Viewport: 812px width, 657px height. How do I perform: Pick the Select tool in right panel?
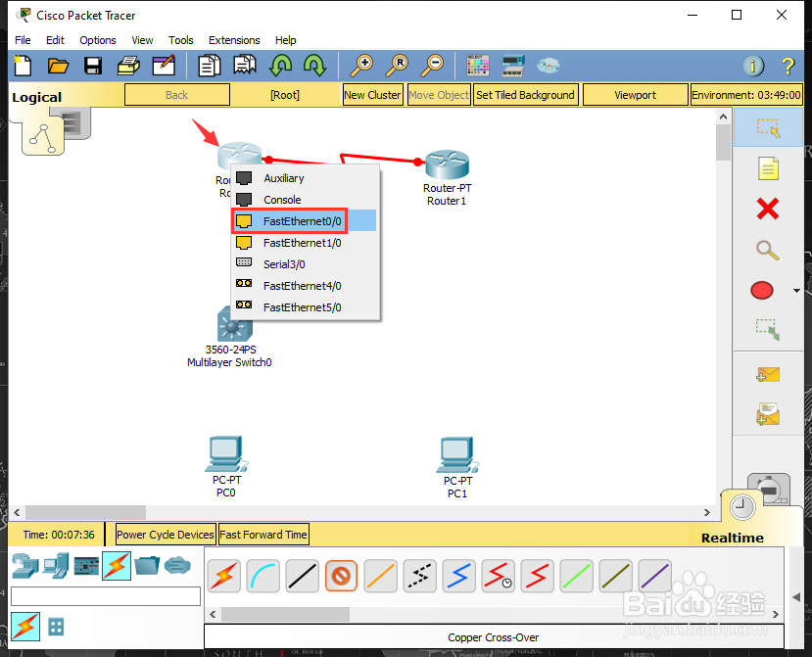pos(768,127)
